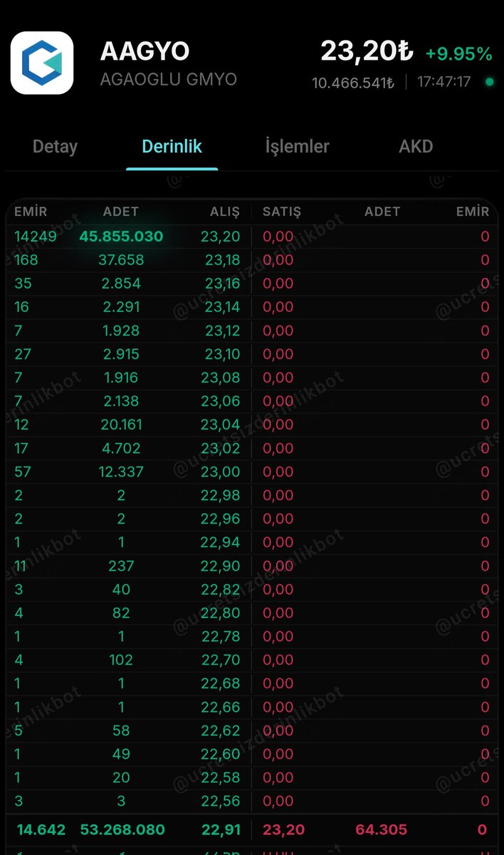Tap quantity 20.161
The width and height of the screenshot is (504, 855).
pos(121,425)
